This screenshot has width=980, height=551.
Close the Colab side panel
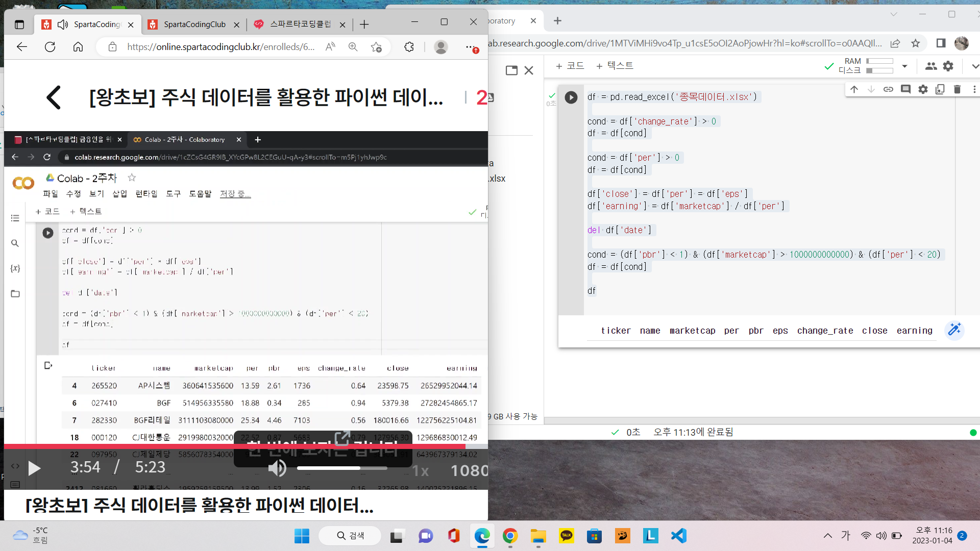click(x=529, y=70)
